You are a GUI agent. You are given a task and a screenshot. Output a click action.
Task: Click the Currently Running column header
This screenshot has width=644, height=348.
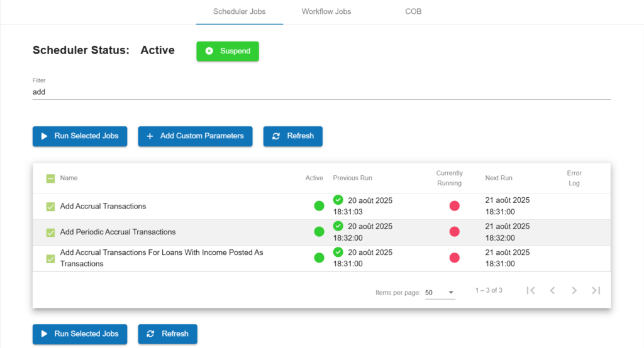pos(449,178)
